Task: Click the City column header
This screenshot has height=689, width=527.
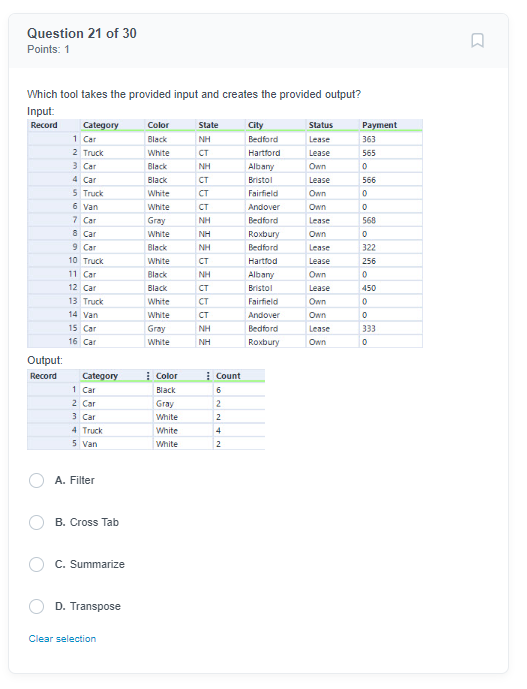Action: tap(275, 125)
